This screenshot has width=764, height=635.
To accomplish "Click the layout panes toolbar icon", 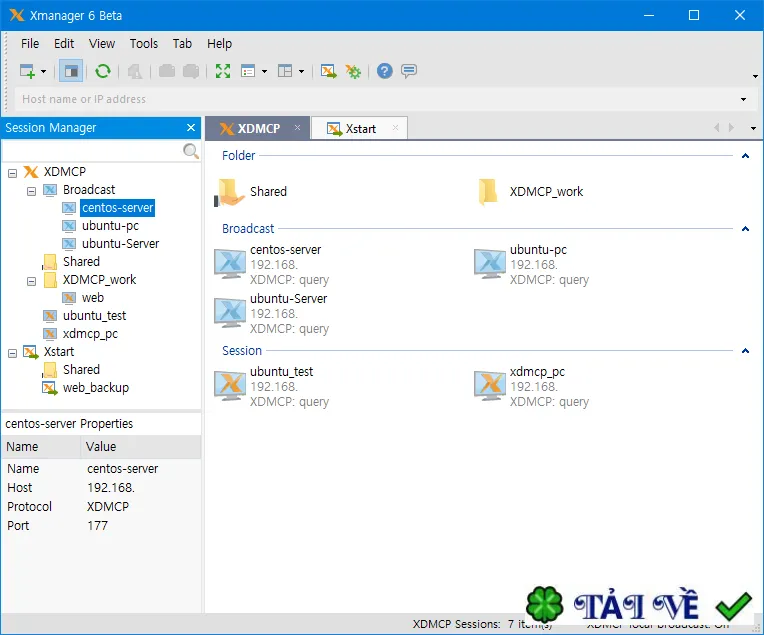I will pyautogui.click(x=285, y=71).
